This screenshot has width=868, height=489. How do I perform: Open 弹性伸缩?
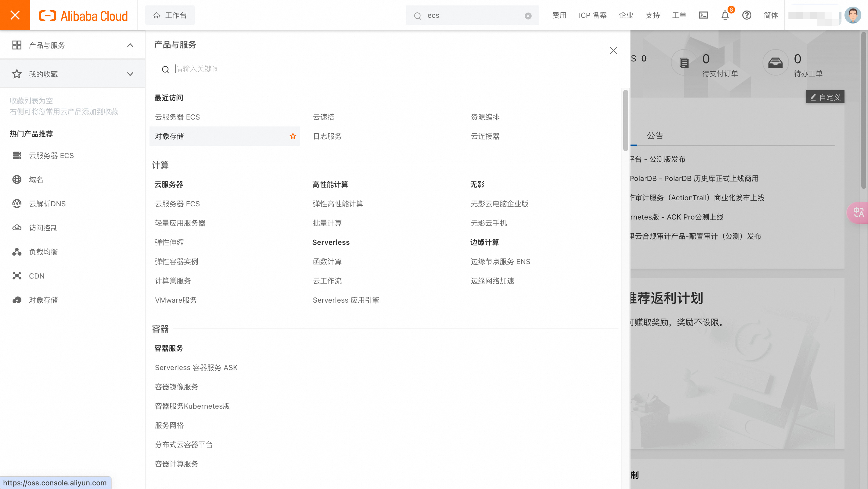coord(169,242)
